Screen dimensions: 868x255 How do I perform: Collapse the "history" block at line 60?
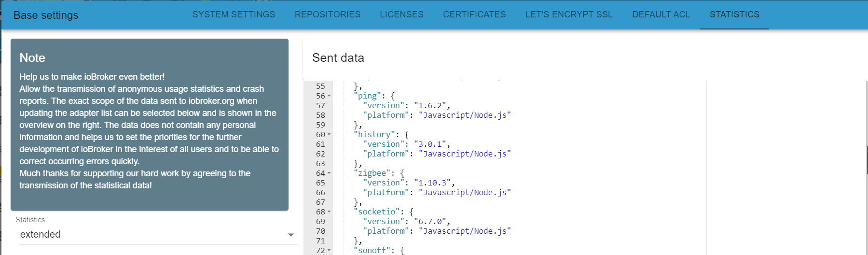click(x=329, y=135)
